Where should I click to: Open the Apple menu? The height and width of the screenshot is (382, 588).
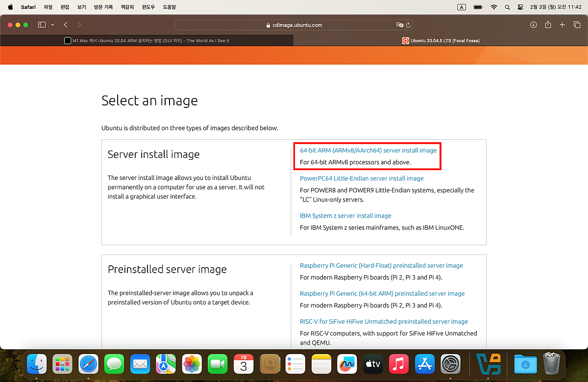[10, 7]
